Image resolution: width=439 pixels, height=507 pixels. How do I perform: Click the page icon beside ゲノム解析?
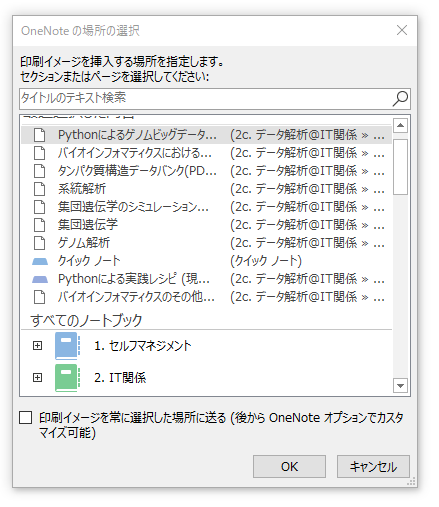pyautogui.click(x=40, y=243)
